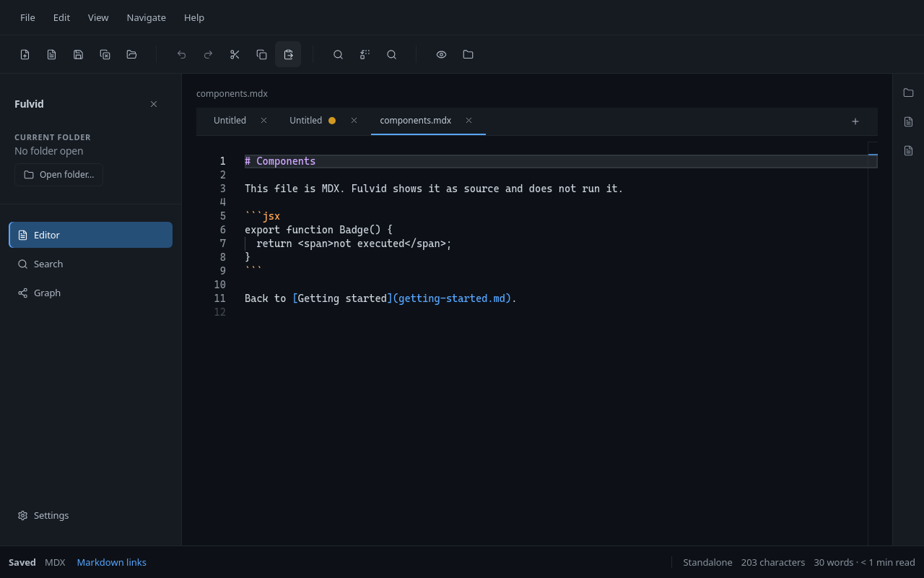Click the document icon directly below the right-rail folder
This screenshot has width=924, height=578.
(908, 121)
